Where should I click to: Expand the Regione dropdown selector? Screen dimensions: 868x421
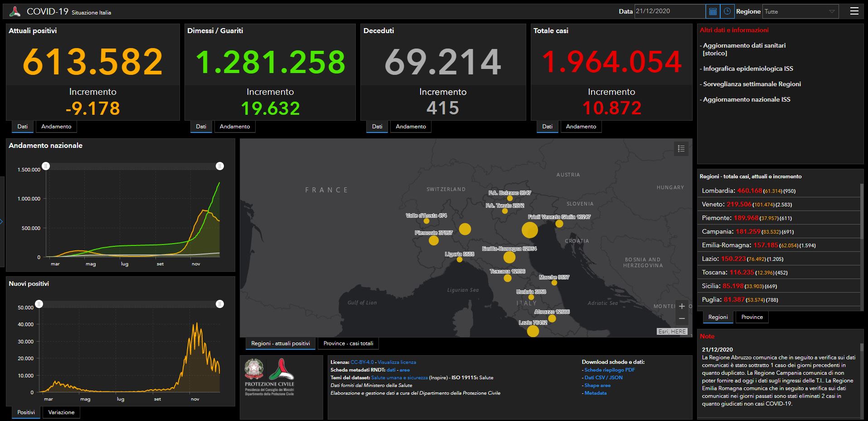(x=800, y=11)
